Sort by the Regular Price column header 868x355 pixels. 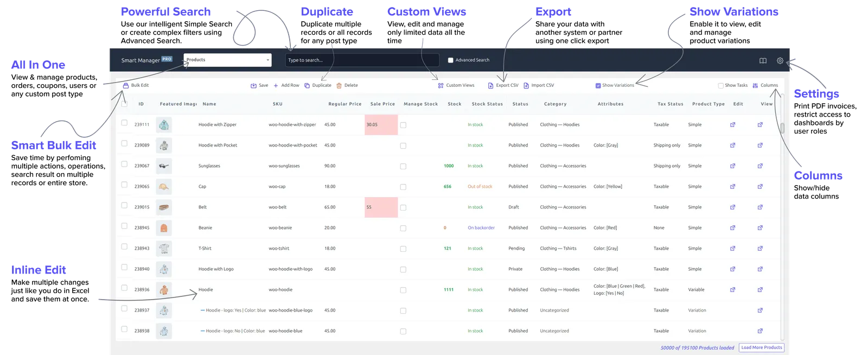[344, 104]
